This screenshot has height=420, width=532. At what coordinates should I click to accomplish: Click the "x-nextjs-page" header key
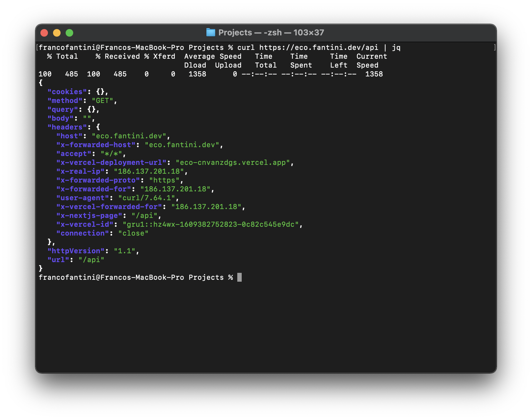pyautogui.click(x=89, y=215)
